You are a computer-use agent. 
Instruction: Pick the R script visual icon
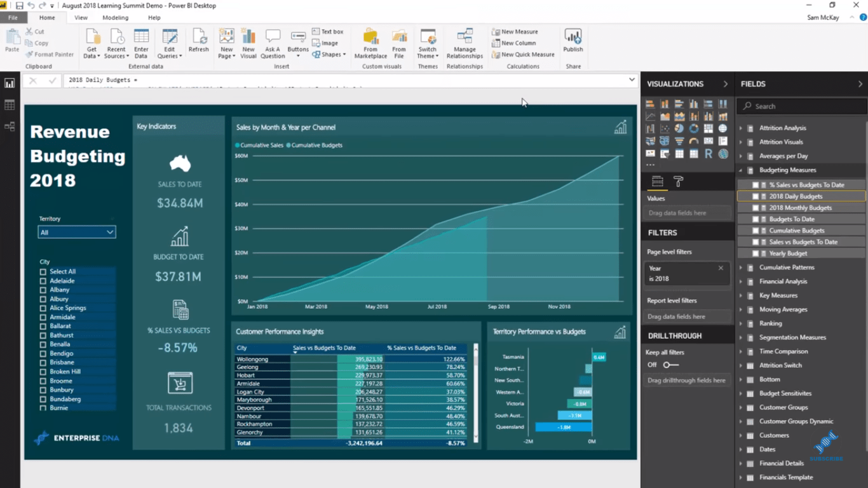coord(709,154)
